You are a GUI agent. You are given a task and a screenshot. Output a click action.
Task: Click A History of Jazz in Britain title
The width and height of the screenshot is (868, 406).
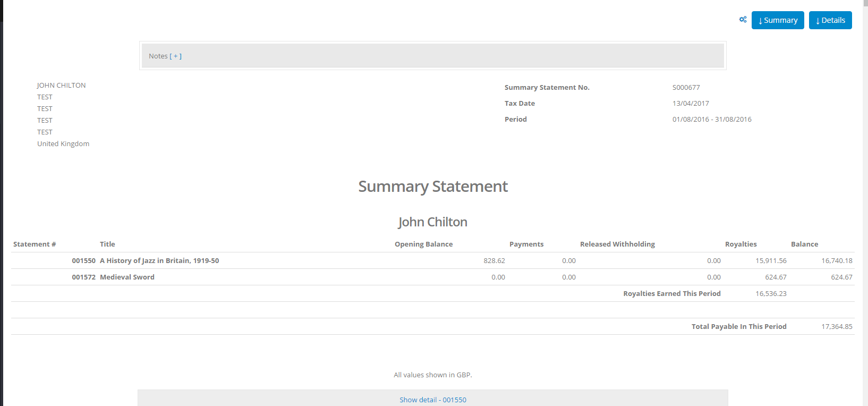click(159, 261)
